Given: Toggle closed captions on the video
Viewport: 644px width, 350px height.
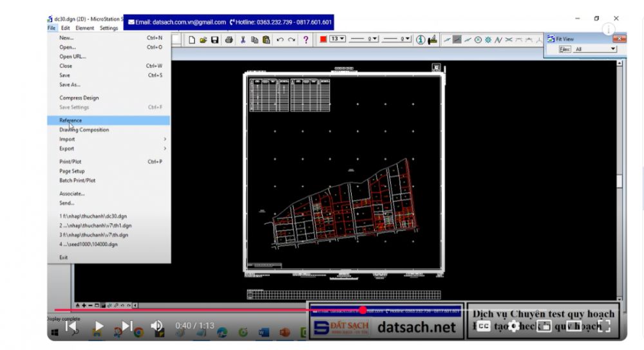Looking at the screenshot, I should [x=484, y=326].
